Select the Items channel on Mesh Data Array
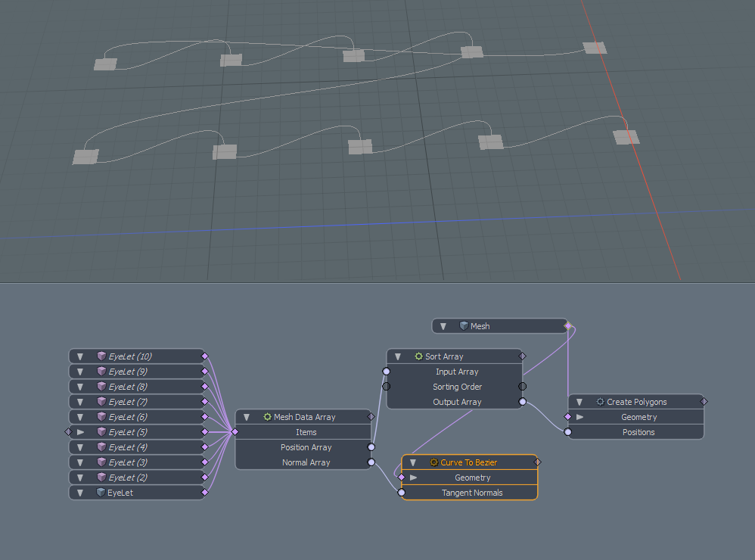The width and height of the screenshot is (755, 560). [x=306, y=432]
